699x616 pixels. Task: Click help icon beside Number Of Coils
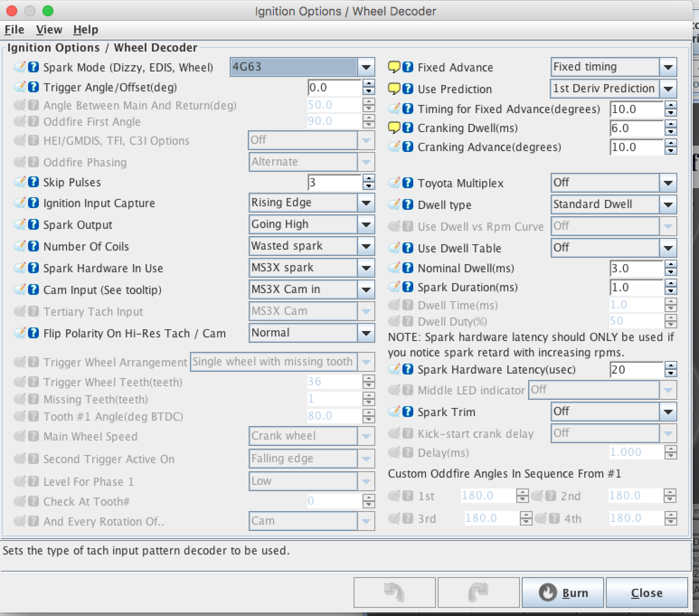(x=33, y=246)
